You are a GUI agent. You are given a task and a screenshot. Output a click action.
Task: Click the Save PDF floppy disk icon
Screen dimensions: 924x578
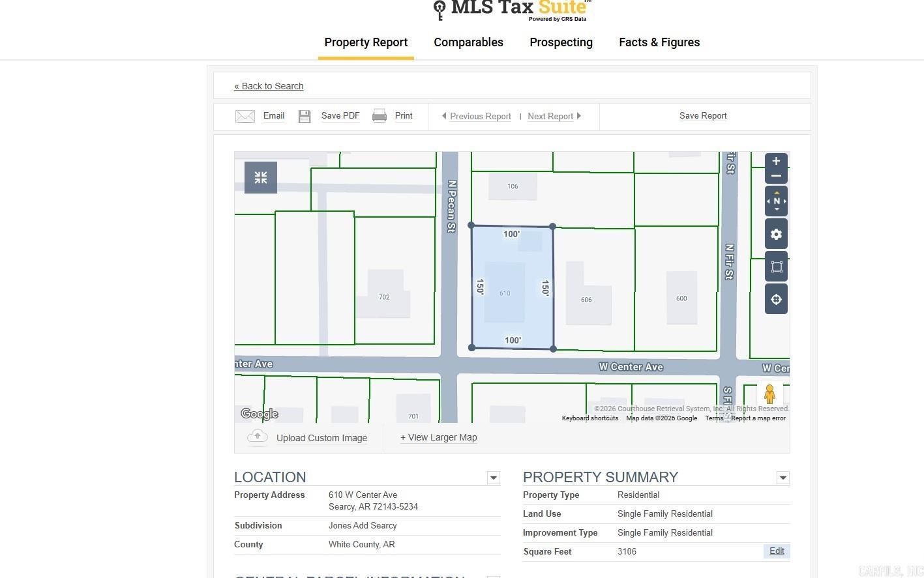point(305,117)
